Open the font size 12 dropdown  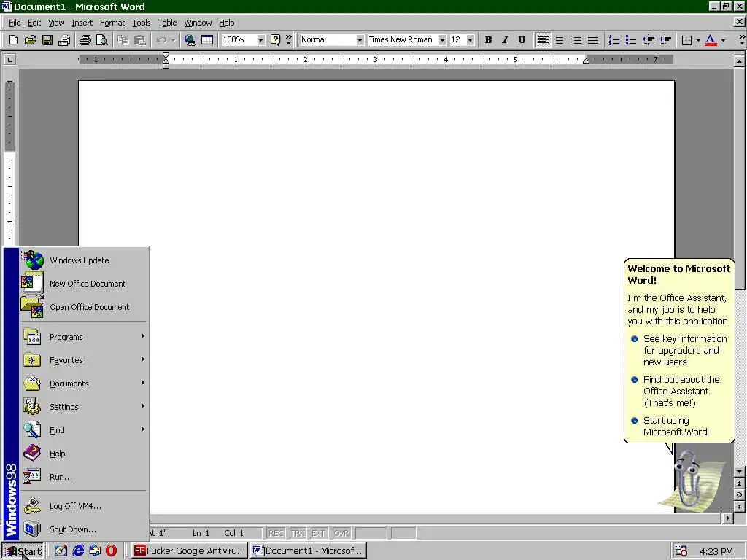coord(471,40)
